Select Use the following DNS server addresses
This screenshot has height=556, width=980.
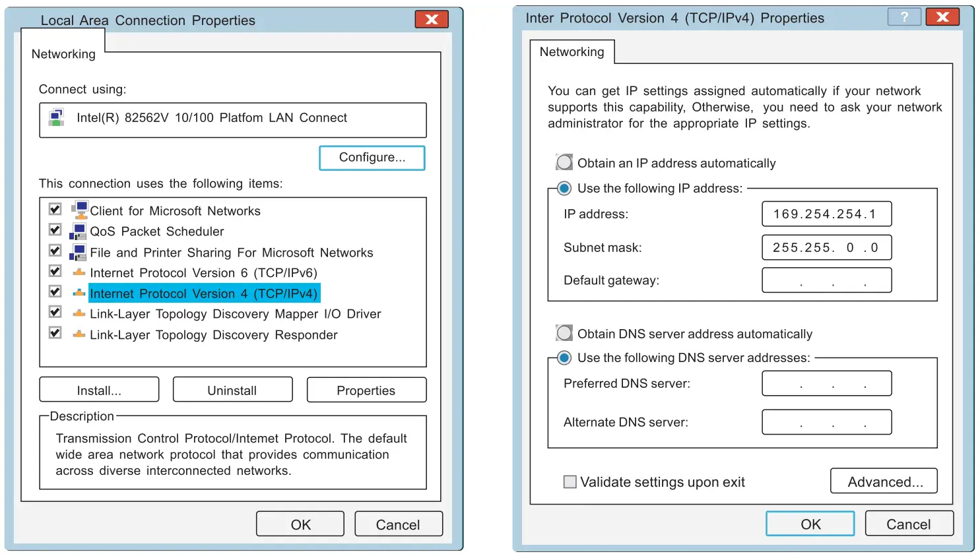pos(564,357)
